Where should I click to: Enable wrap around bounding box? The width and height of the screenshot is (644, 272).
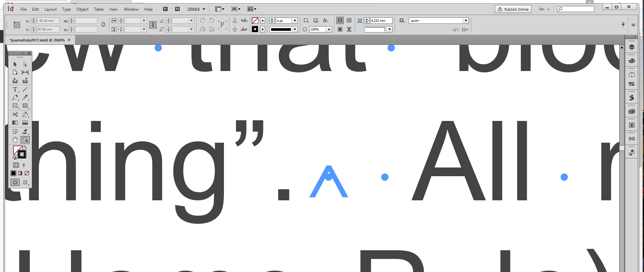pos(349,20)
